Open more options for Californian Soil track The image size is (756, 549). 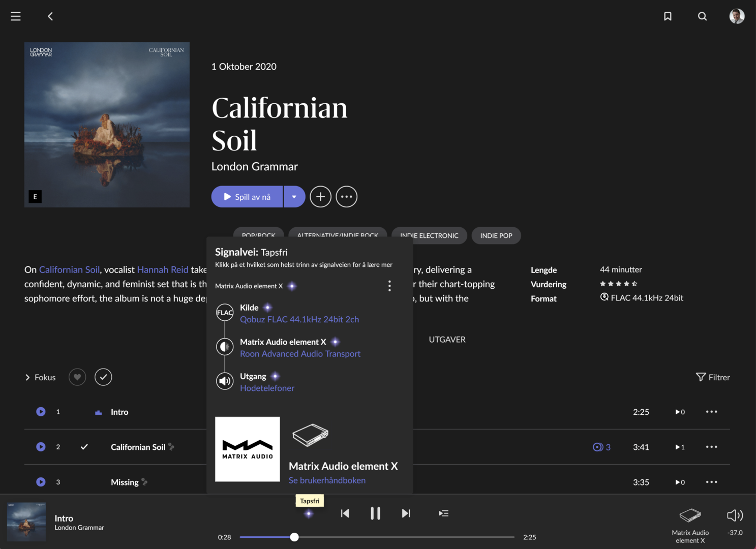click(x=711, y=447)
